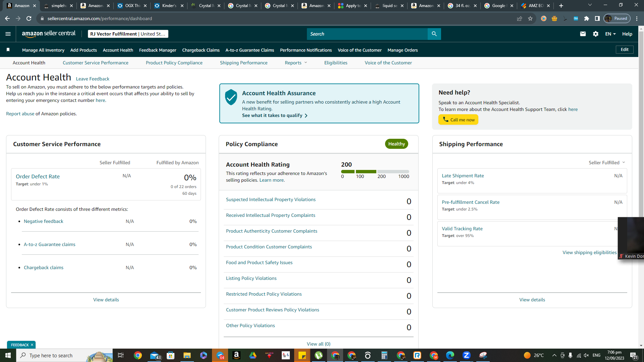Screen dimensions: 644x362
Task: Go to Feedback Manager
Action: click(158, 50)
